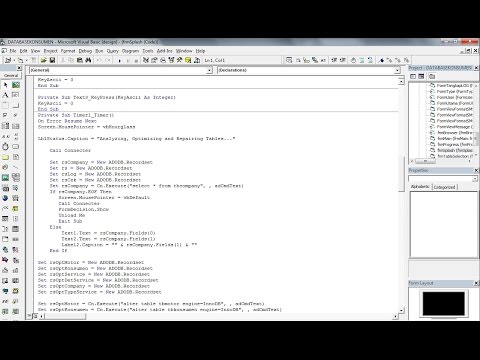This screenshot has height=360, width=480.
Task: Switch to the Categorized properties tab
Action: (444, 187)
